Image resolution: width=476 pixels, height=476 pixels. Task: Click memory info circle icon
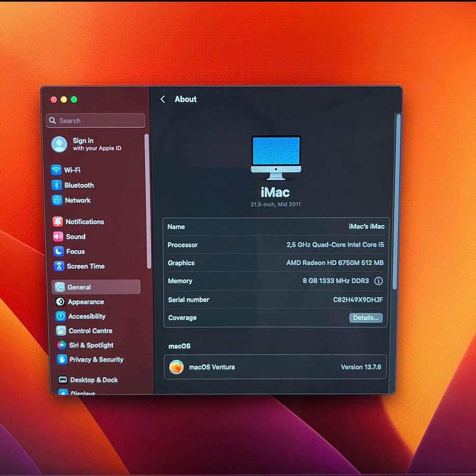[x=378, y=281]
